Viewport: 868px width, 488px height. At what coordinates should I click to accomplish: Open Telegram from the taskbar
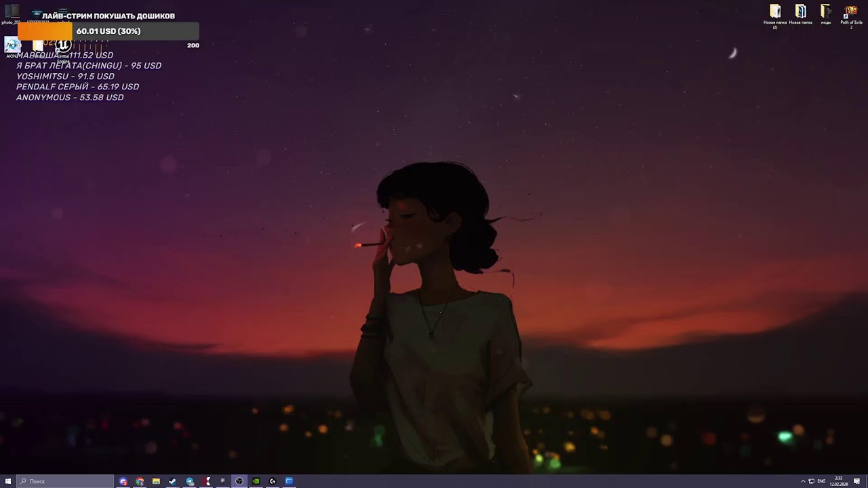(x=190, y=481)
